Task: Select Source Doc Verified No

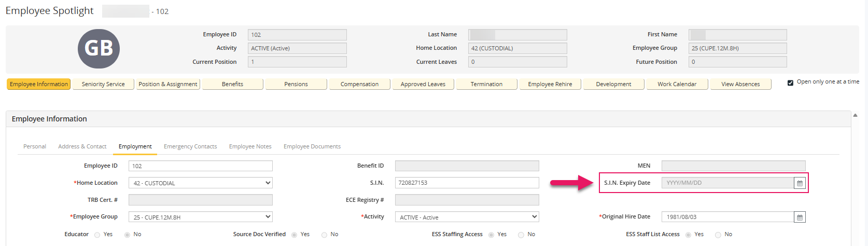Action: pos(324,235)
